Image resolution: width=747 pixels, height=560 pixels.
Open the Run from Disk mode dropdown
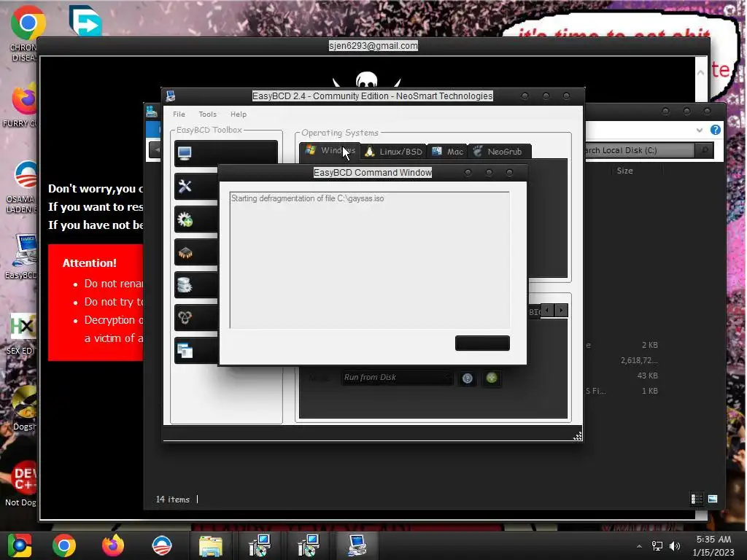(x=396, y=377)
